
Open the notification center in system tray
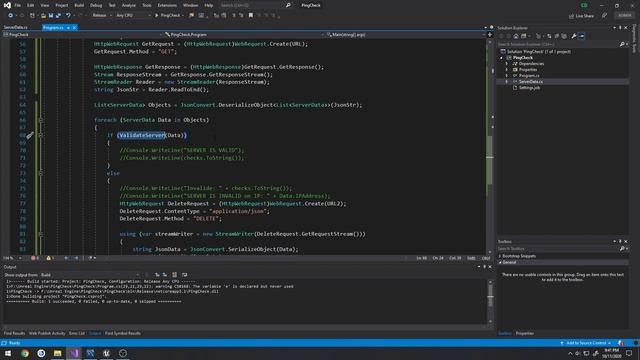coord(629,353)
